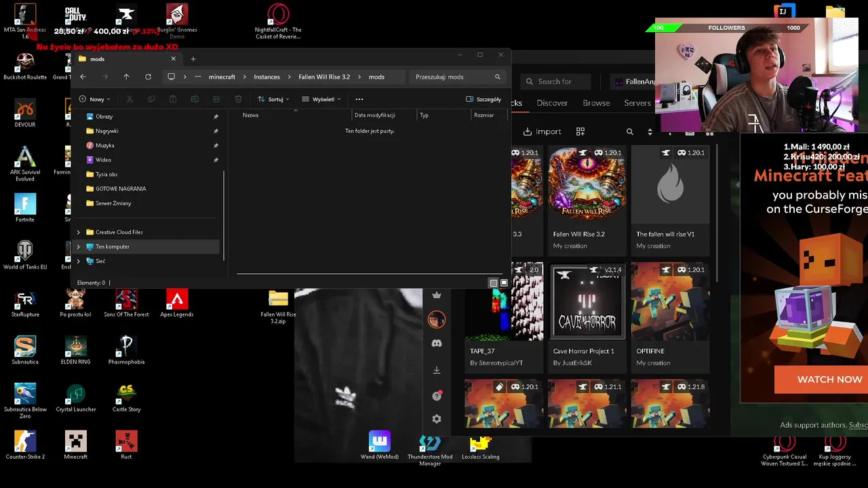Open chevron after Instances breadcrumb

(290, 77)
